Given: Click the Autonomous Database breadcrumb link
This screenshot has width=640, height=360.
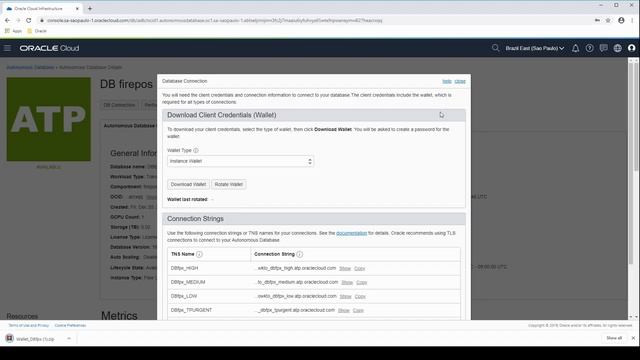Looking at the screenshot, I should (x=30, y=67).
